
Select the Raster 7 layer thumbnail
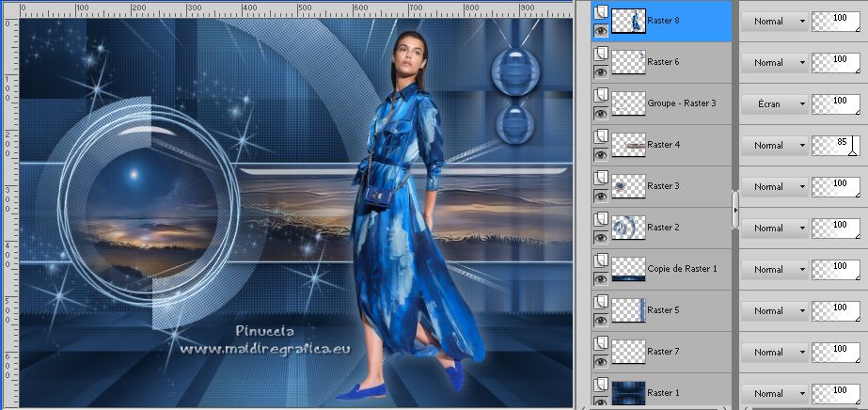pyautogui.click(x=628, y=352)
